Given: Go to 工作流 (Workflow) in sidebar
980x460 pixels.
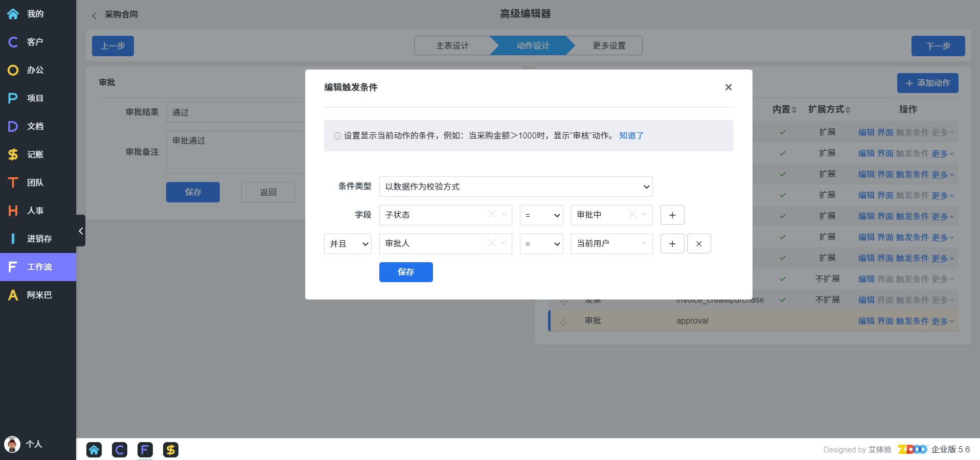Looking at the screenshot, I should [x=38, y=267].
